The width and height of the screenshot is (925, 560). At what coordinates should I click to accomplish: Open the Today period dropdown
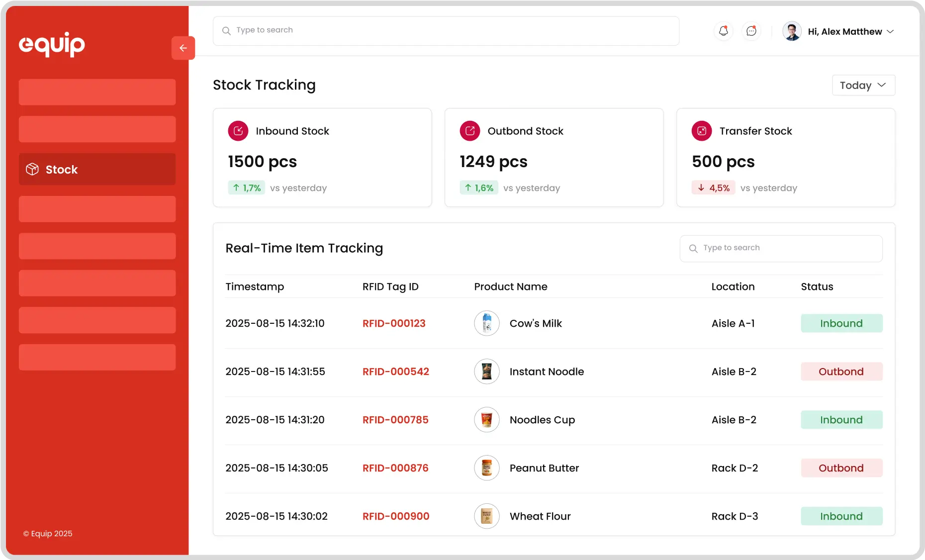click(863, 85)
